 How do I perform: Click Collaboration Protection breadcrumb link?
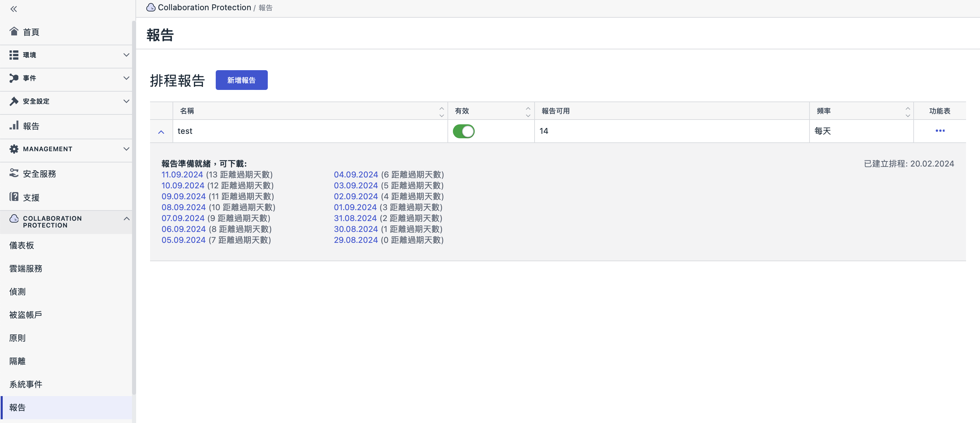tap(204, 7)
